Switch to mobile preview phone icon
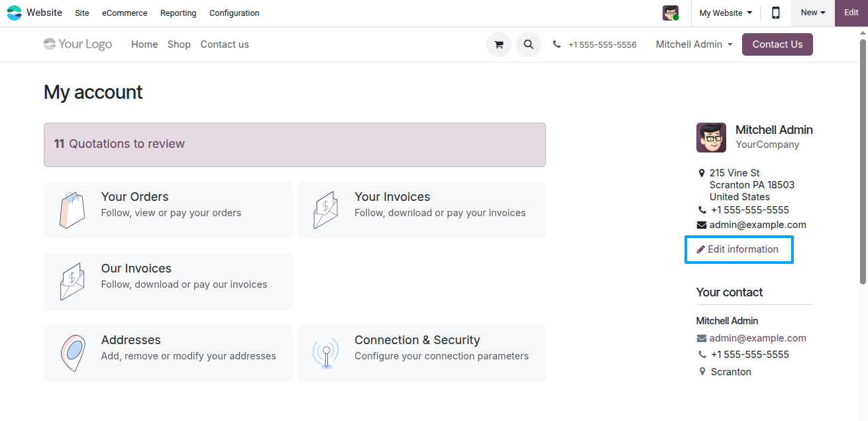 tap(776, 13)
